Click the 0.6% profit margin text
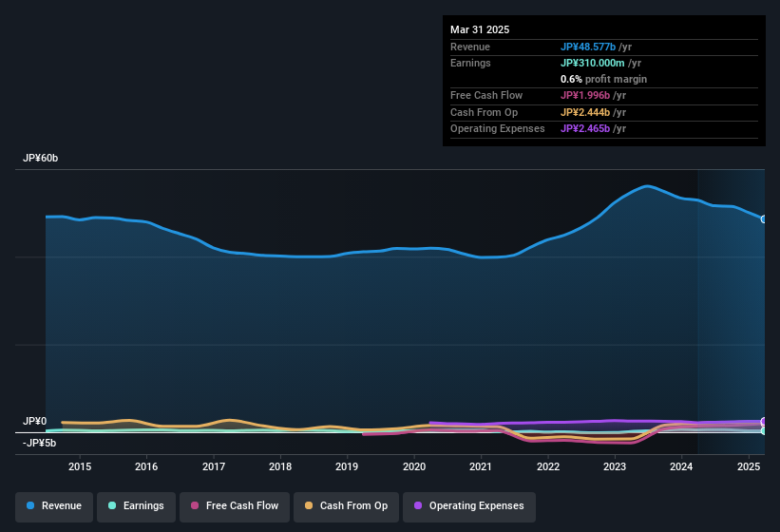 603,79
